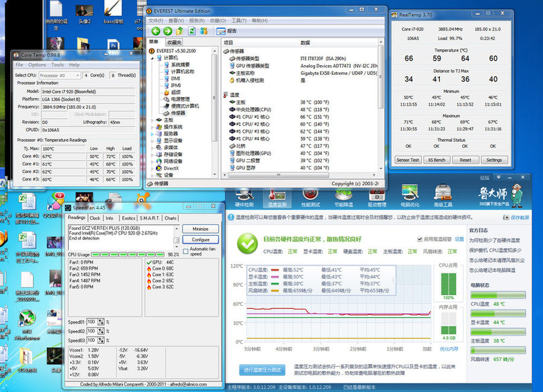Image resolution: width=543 pixels, height=392 pixels.
Task: Select the 温度监测 icon in 鲁大师
Action: [x=277, y=198]
